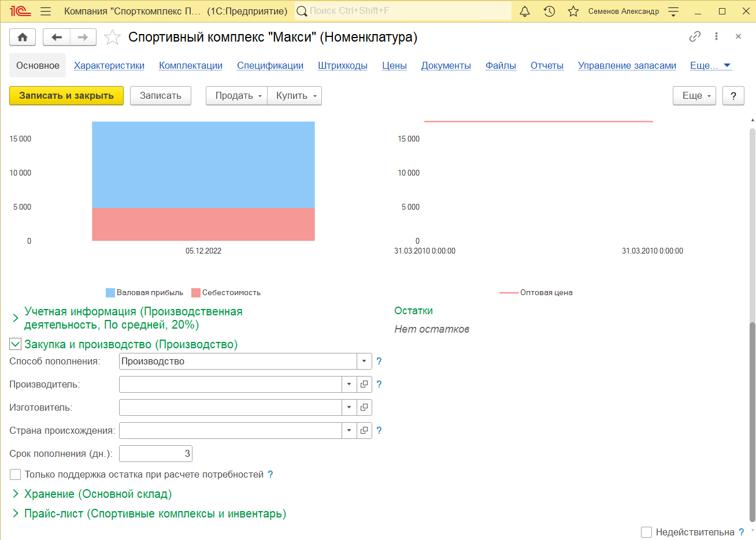
Task: Click the question mark help button
Action: (x=733, y=96)
